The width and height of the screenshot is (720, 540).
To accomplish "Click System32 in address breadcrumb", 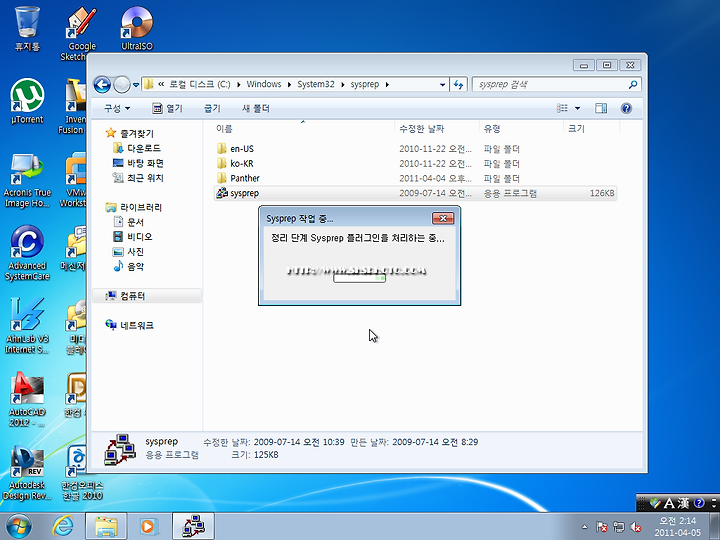I will pos(316,84).
